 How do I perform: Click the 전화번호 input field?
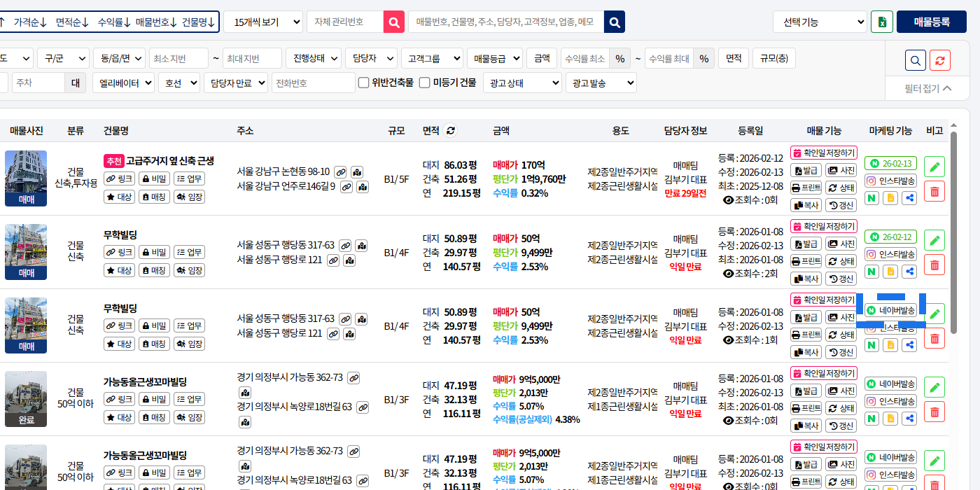[x=313, y=83]
